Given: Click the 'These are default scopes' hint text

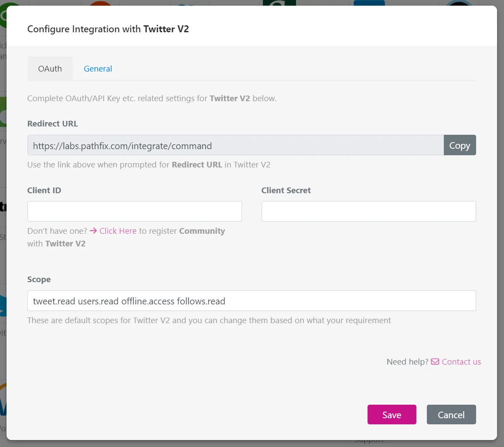Looking at the screenshot, I should pyautogui.click(x=209, y=320).
